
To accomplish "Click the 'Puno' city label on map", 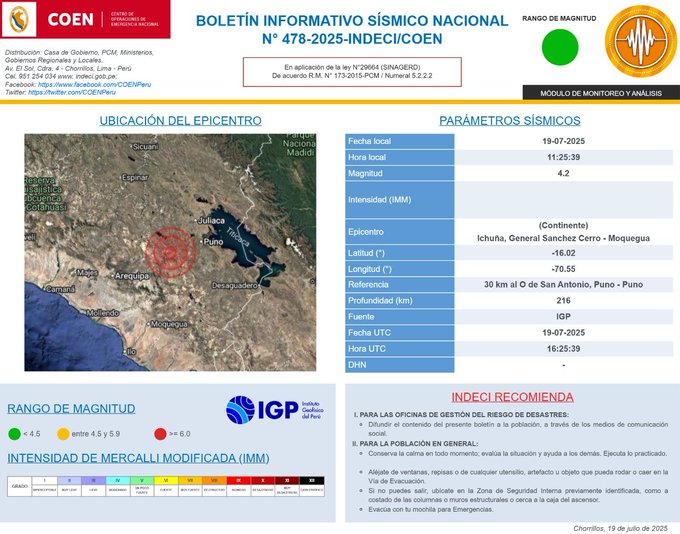I will (213, 242).
